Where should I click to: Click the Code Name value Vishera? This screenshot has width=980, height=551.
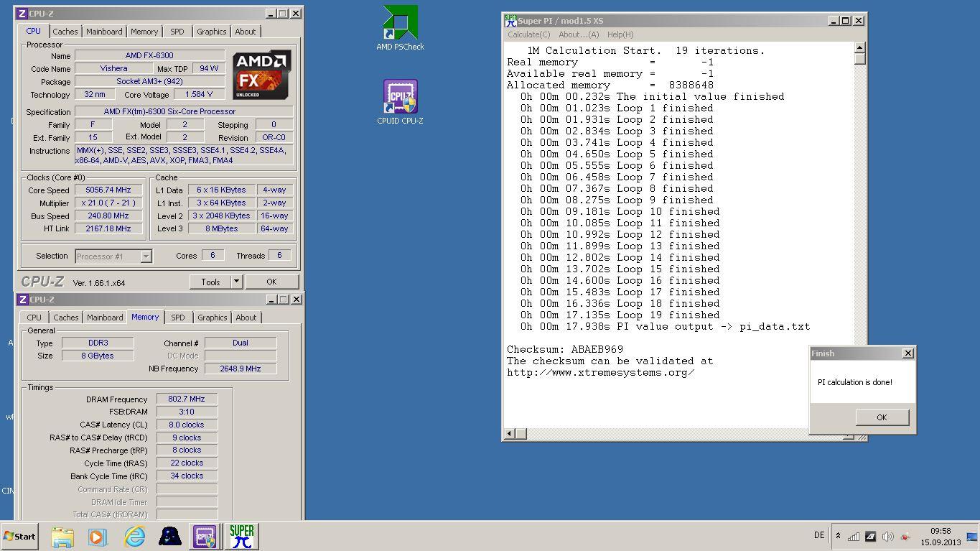point(113,68)
